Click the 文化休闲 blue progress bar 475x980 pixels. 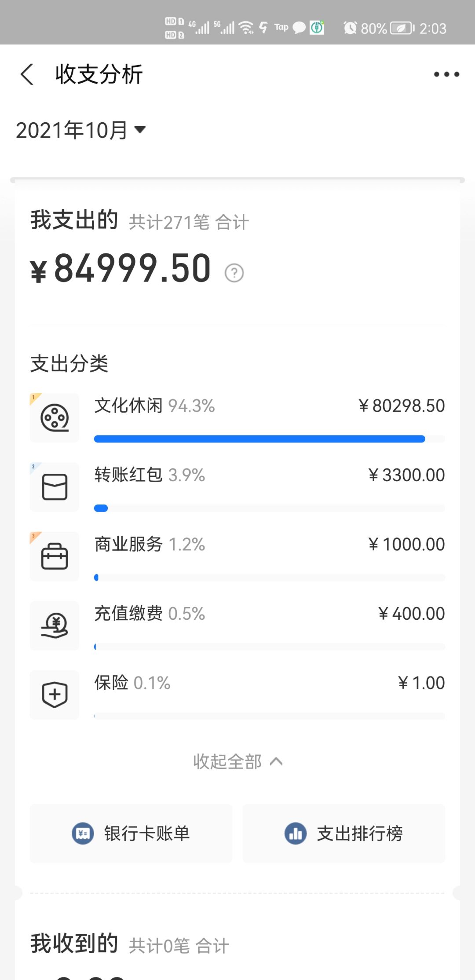259,439
